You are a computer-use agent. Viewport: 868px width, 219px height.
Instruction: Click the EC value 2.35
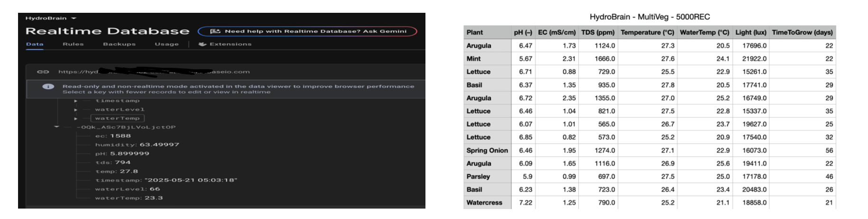(569, 98)
